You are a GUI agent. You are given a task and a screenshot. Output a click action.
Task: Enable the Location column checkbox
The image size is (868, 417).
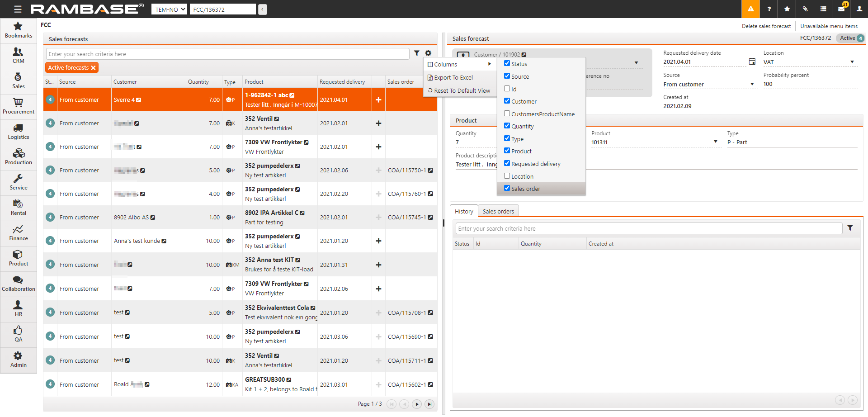click(x=507, y=176)
